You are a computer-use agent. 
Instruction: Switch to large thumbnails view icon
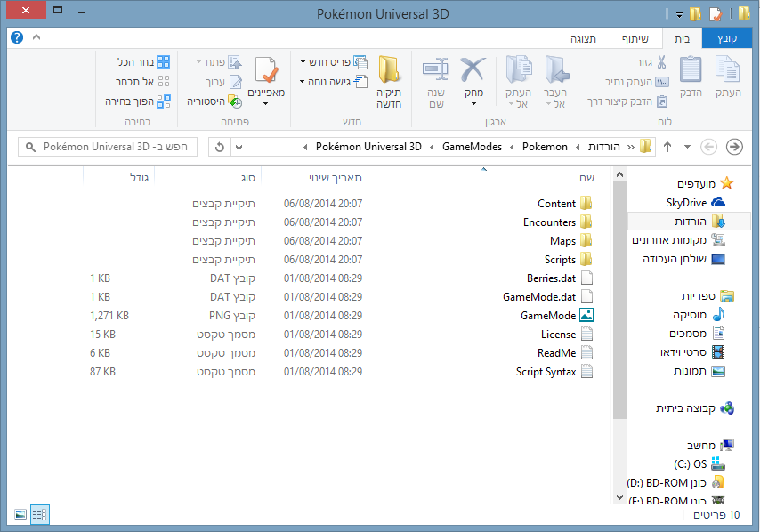click(x=20, y=514)
